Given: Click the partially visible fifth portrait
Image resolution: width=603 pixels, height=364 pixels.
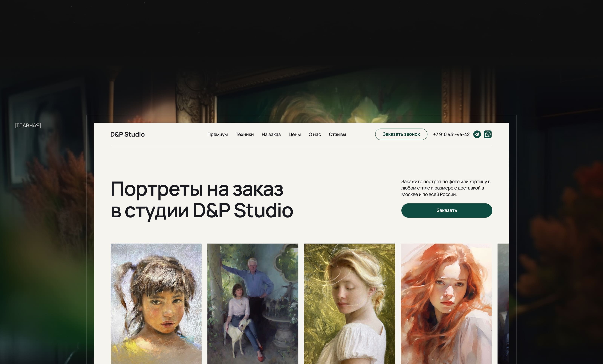Looking at the screenshot, I should [x=503, y=303].
